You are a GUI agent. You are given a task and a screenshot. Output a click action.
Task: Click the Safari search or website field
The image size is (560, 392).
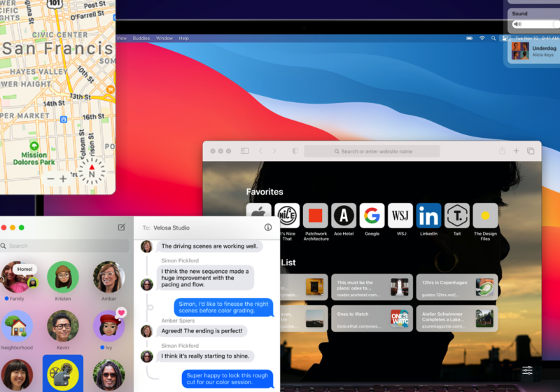pos(372,151)
